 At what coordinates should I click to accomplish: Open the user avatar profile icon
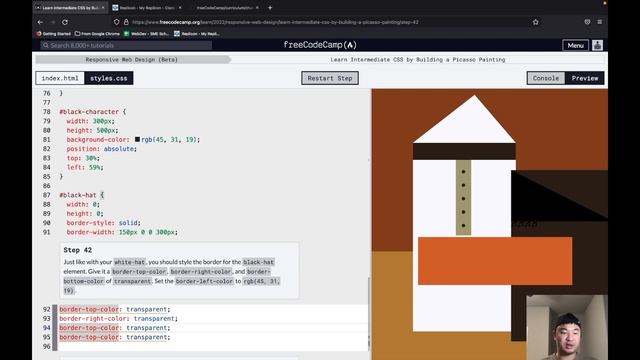(x=598, y=45)
